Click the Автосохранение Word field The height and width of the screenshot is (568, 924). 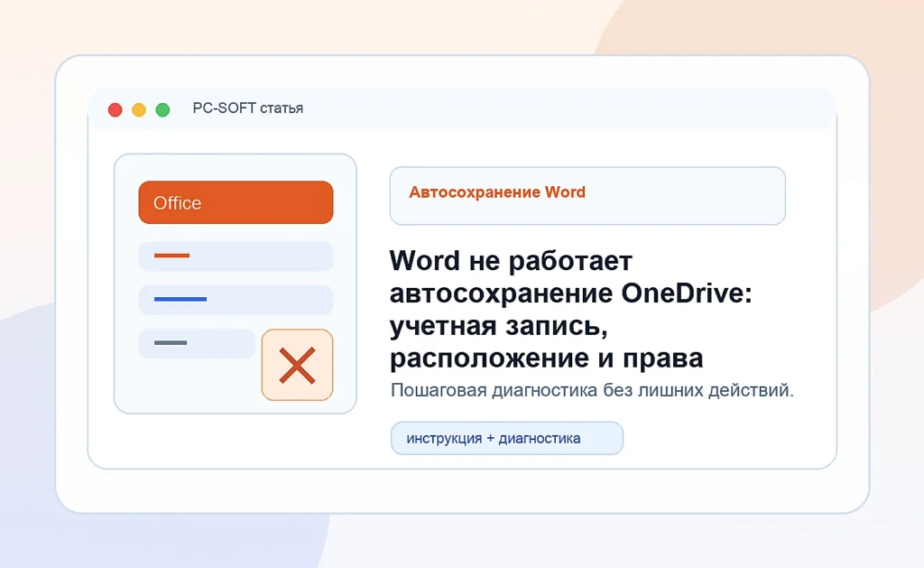pyautogui.click(x=587, y=196)
